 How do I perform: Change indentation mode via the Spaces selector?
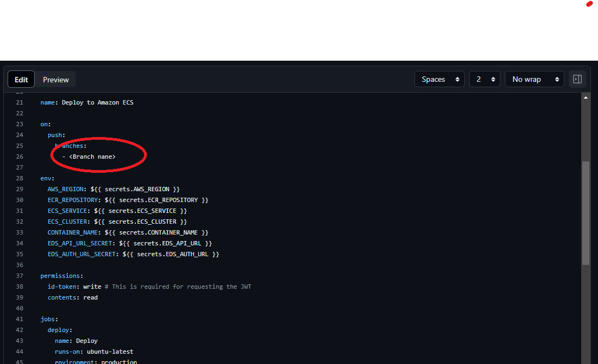[439, 79]
